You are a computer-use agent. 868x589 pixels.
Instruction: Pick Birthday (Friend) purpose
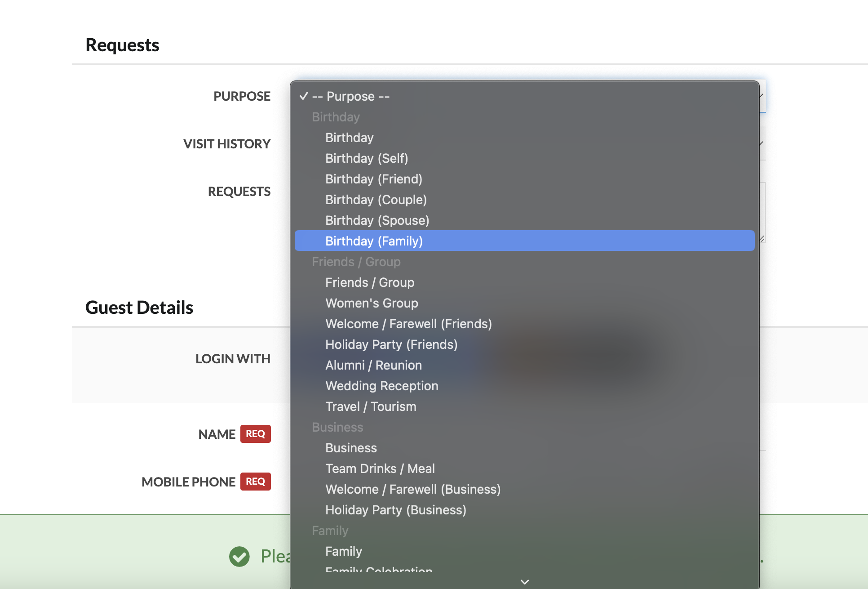click(374, 179)
